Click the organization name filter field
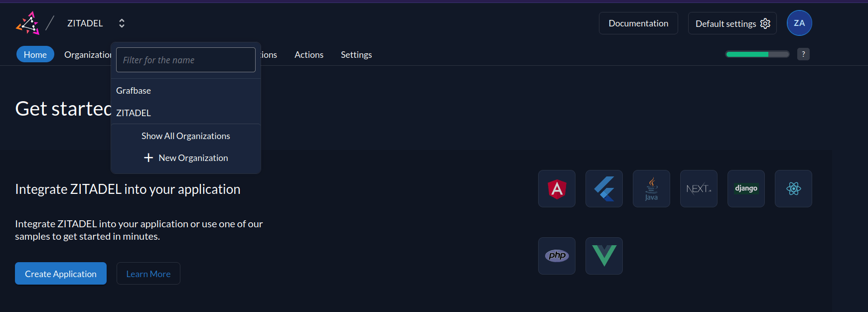This screenshot has width=868, height=312. (x=185, y=60)
